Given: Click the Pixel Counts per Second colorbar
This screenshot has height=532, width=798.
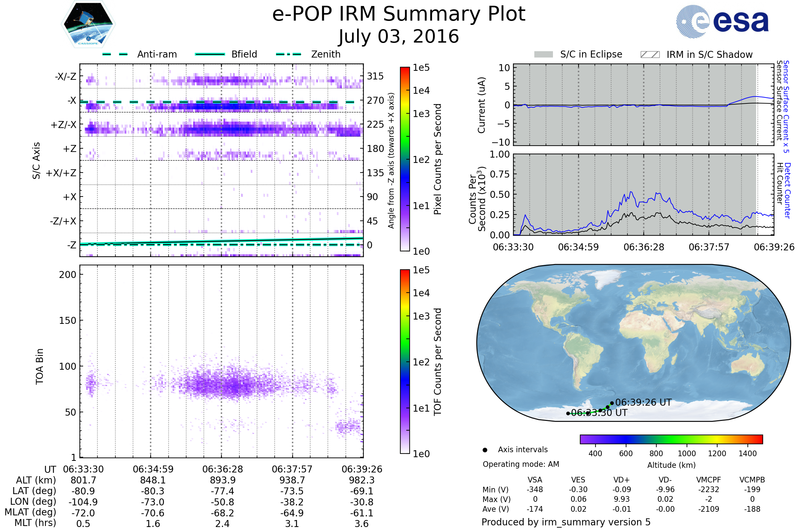Looking at the screenshot, I should [405, 159].
